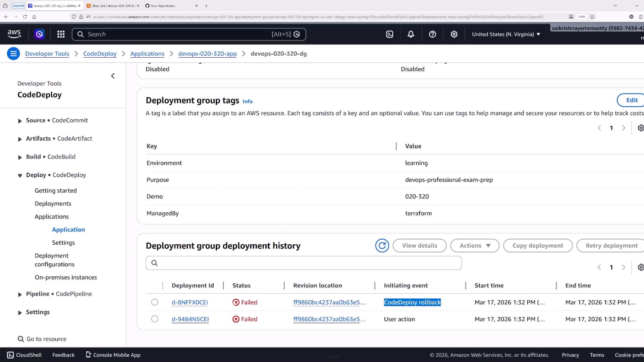
Task: Open the Amazon Q assistant icon
Action: tap(40, 34)
